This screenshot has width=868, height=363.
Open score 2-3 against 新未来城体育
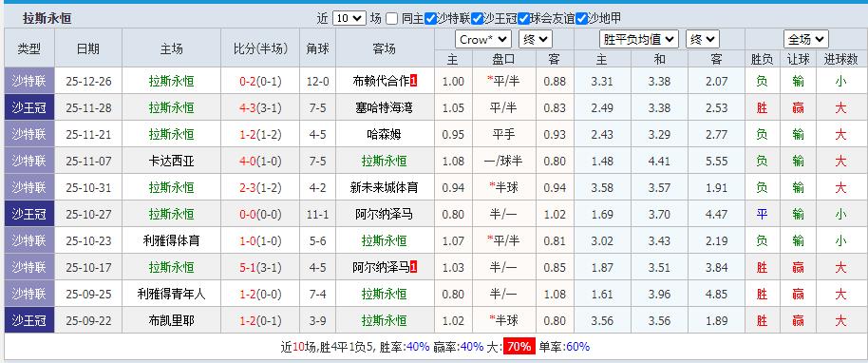247,187
